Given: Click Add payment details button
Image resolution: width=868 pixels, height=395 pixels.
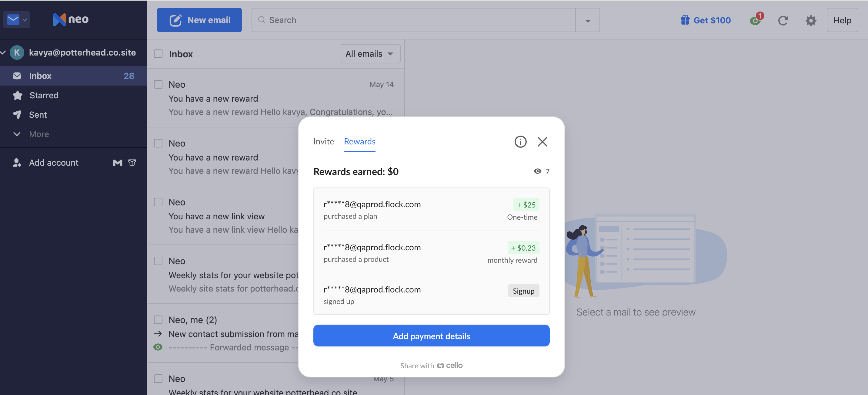Looking at the screenshot, I should coord(431,336).
